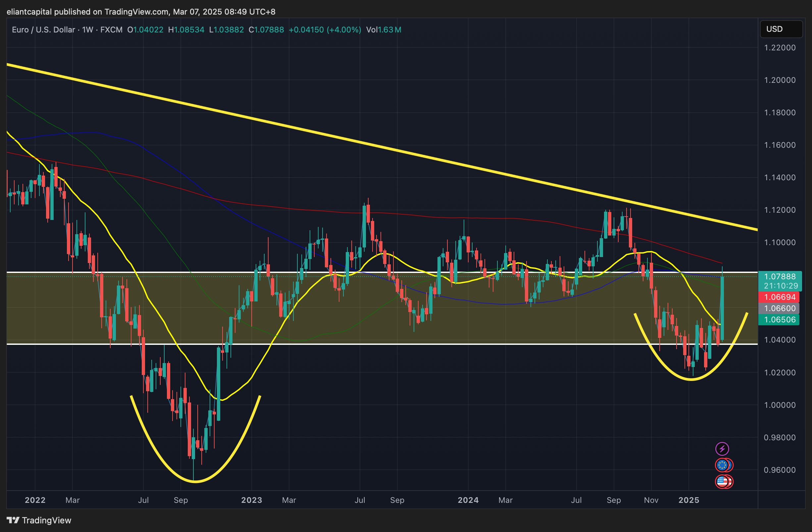
Task: Click the 1W timeframe label
Action: tap(87, 30)
